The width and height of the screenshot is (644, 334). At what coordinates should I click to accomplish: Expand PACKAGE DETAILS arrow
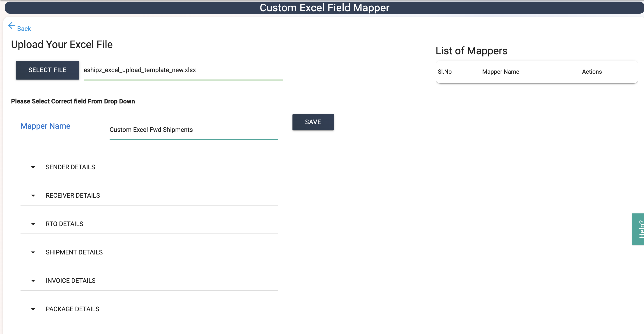33,309
